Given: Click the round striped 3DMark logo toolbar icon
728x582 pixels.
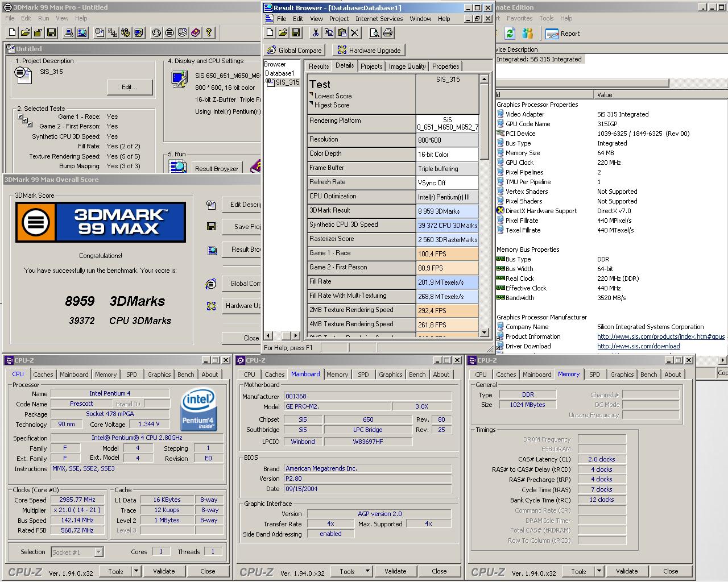Looking at the screenshot, I should tap(169, 33).
